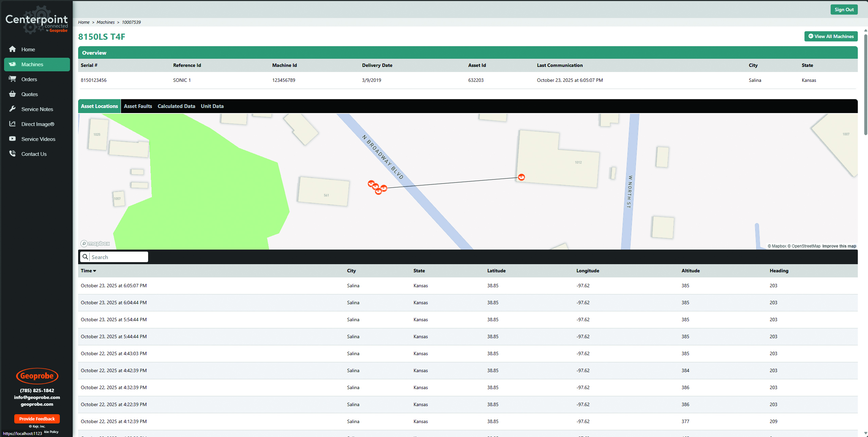Click the 8150LS T4F page title

click(x=102, y=37)
